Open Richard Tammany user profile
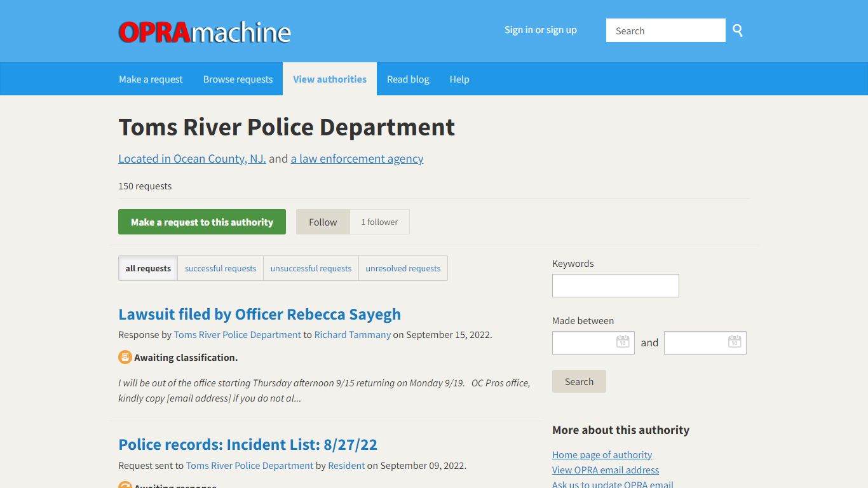The width and height of the screenshot is (868, 488). 353,334
